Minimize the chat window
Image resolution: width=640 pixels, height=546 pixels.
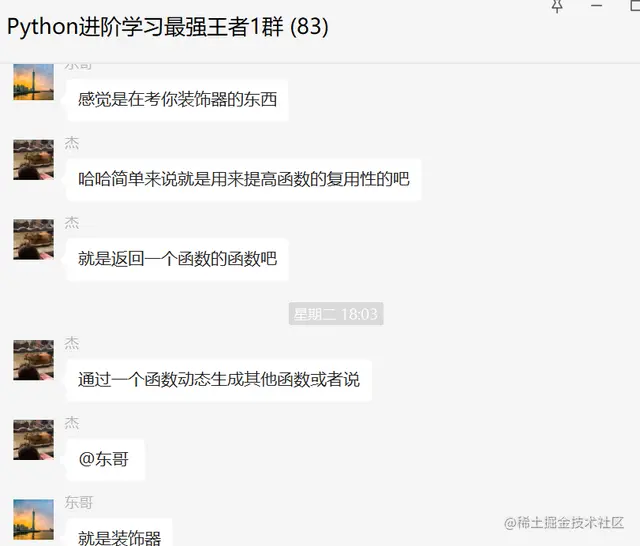click(597, 6)
